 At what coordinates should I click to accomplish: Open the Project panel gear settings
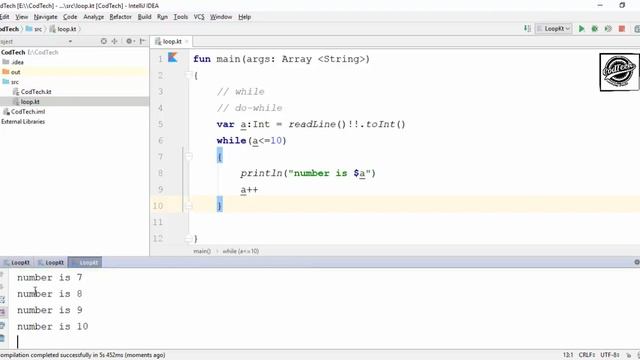(130, 41)
